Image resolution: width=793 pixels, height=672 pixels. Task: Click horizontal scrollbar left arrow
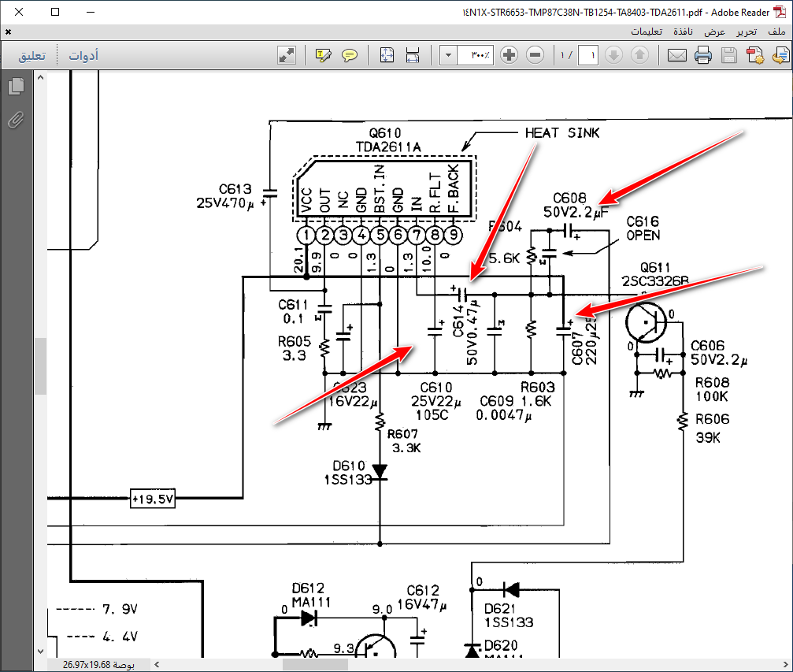(x=157, y=664)
